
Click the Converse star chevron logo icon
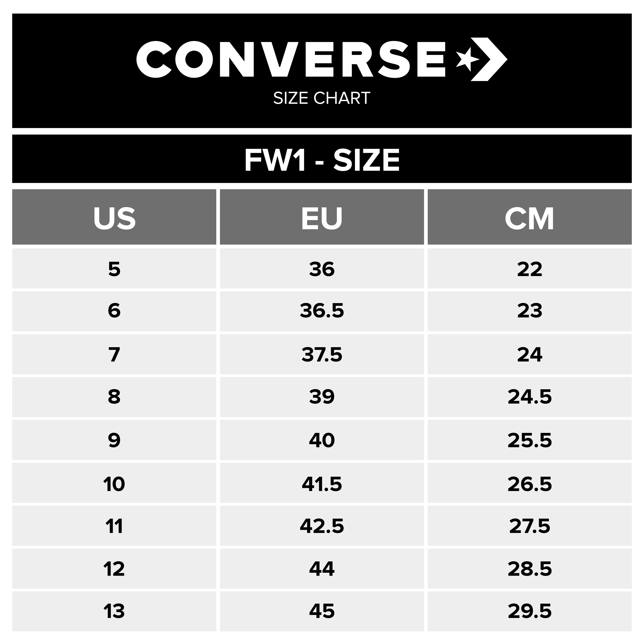pos(481,60)
